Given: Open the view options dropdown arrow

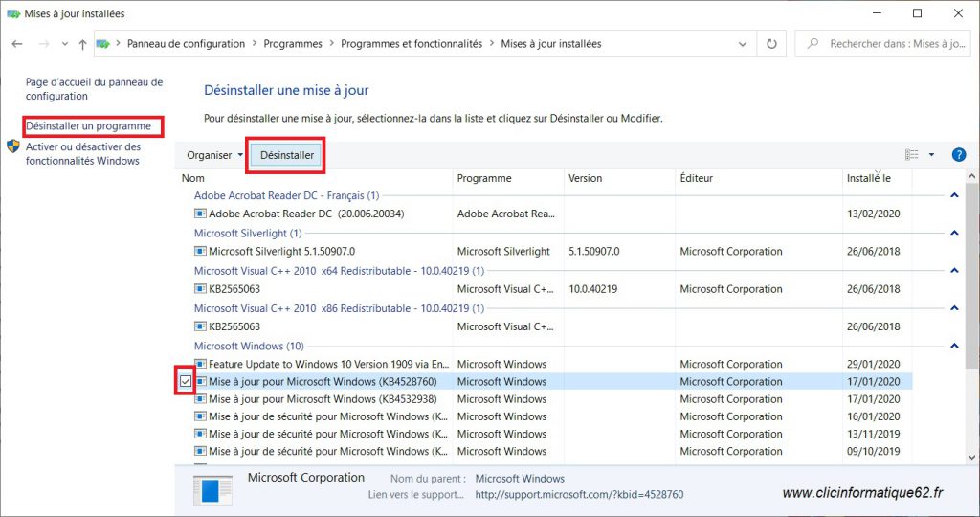Looking at the screenshot, I should [931, 155].
